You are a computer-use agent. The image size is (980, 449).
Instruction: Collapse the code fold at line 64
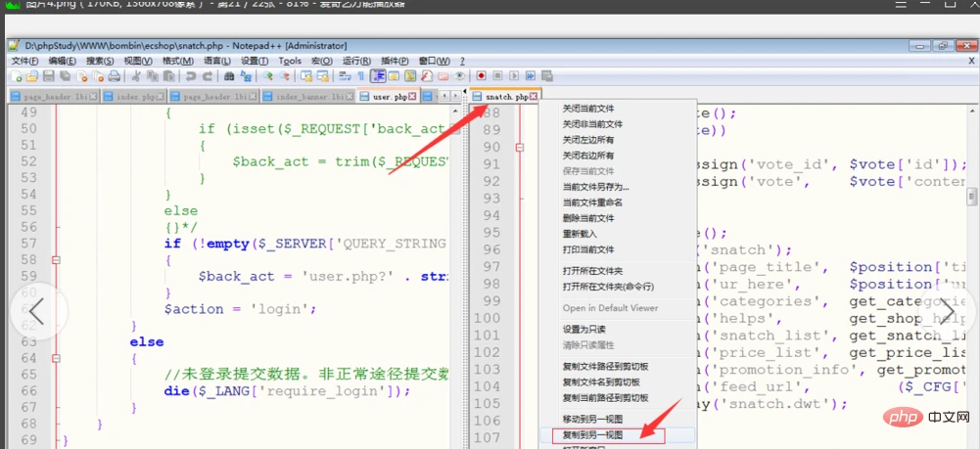pyautogui.click(x=56, y=358)
